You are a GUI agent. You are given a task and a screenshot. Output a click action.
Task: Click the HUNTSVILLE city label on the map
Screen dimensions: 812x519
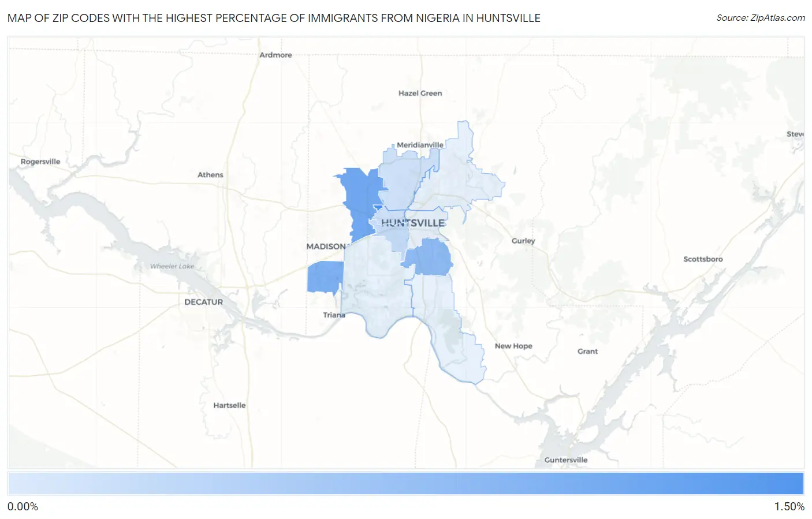413,223
